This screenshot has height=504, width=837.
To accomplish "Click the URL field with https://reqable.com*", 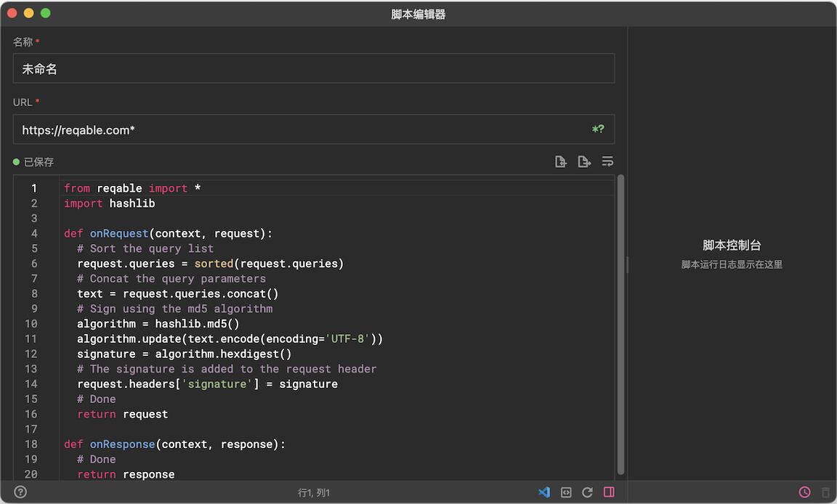I will tap(298, 130).
